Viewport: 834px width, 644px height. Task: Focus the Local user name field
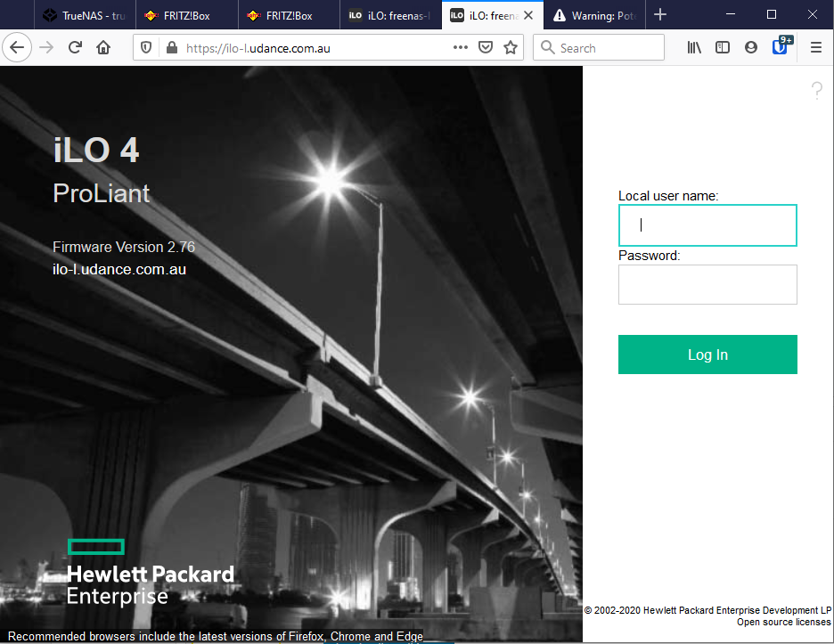pos(707,225)
